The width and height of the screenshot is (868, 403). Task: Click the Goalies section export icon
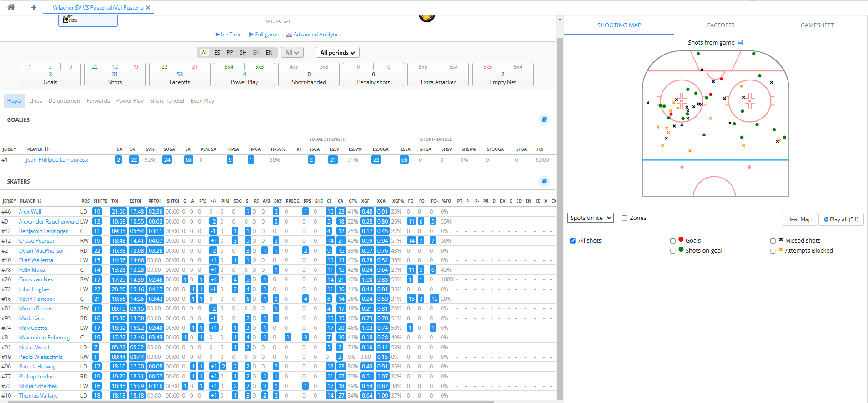tap(544, 119)
